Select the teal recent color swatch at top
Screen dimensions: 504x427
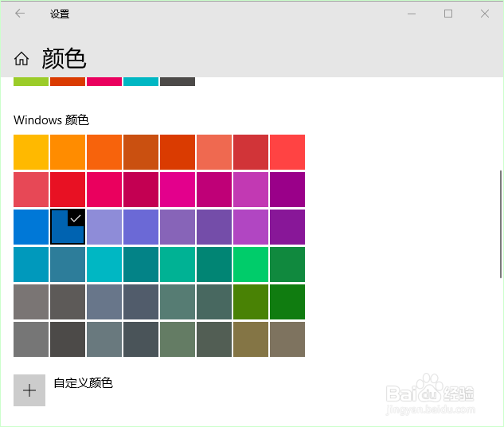[x=141, y=81]
